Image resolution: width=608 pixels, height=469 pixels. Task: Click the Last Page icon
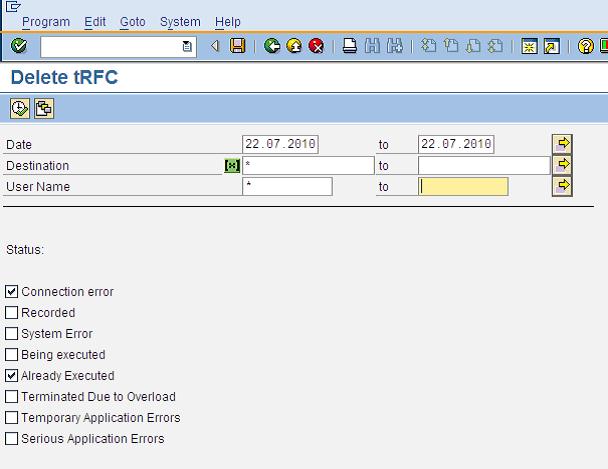coord(495,46)
